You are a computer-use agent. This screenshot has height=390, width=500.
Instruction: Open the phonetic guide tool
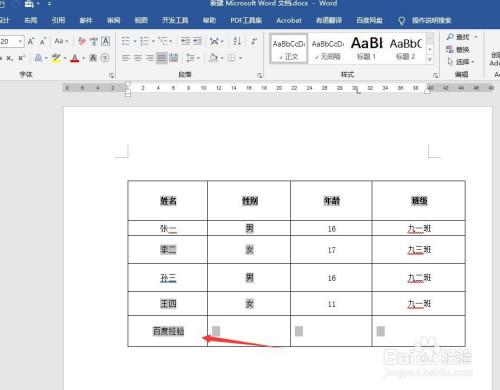pos(94,41)
